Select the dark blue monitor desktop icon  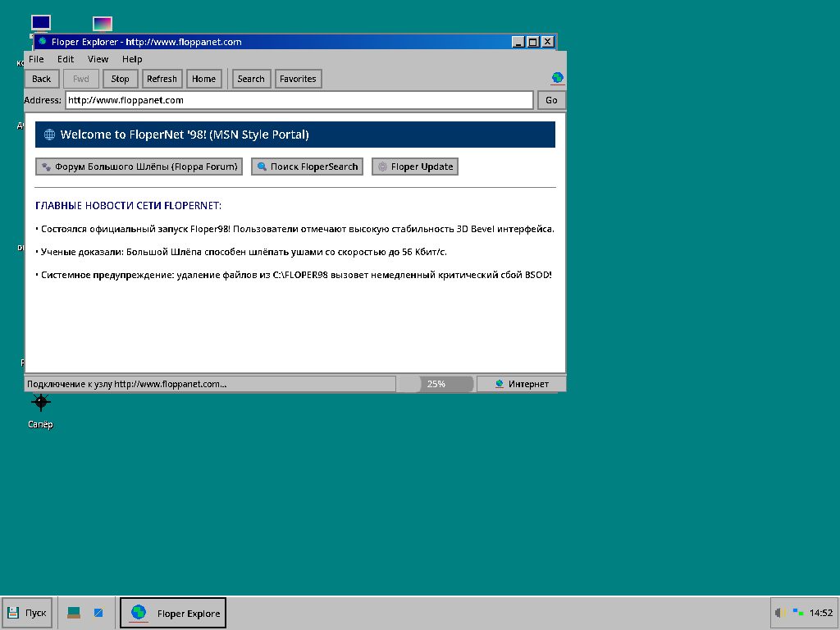(x=41, y=22)
